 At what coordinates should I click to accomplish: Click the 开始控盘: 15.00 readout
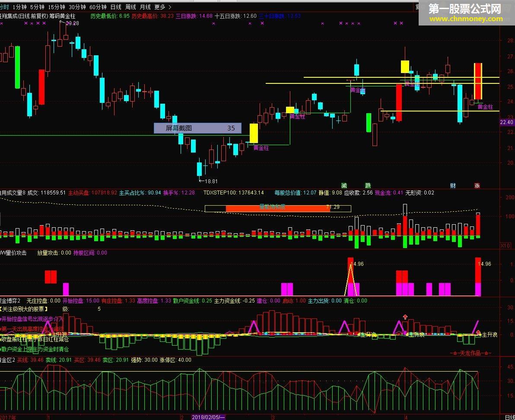(x=81, y=301)
